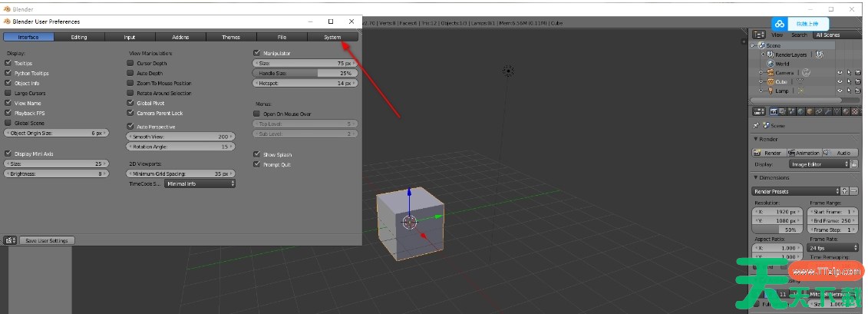
Task: Toggle Camera visibility eye icon in outliner
Action: tap(840, 72)
